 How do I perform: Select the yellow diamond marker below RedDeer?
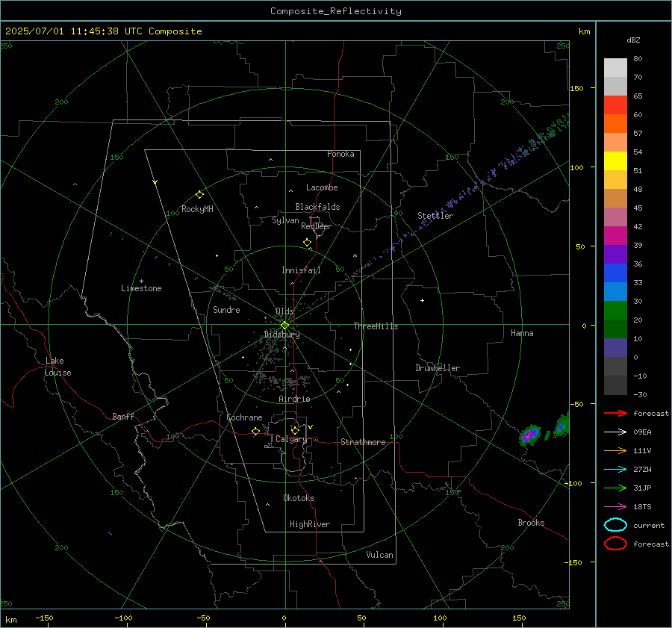pyautogui.click(x=307, y=243)
